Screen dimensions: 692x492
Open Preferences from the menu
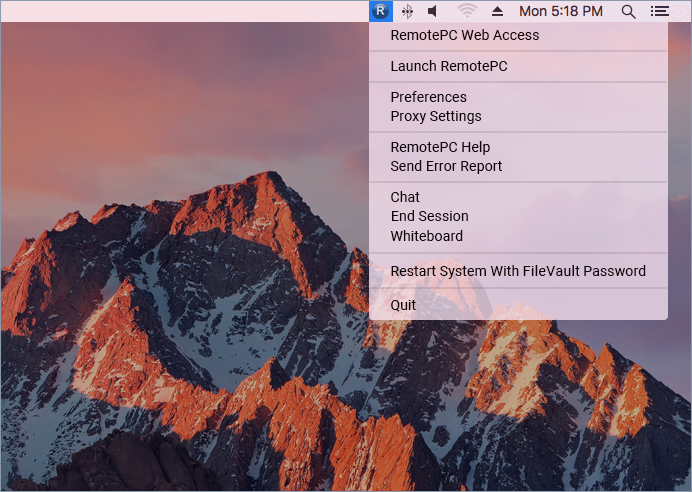click(x=428, y=97)
